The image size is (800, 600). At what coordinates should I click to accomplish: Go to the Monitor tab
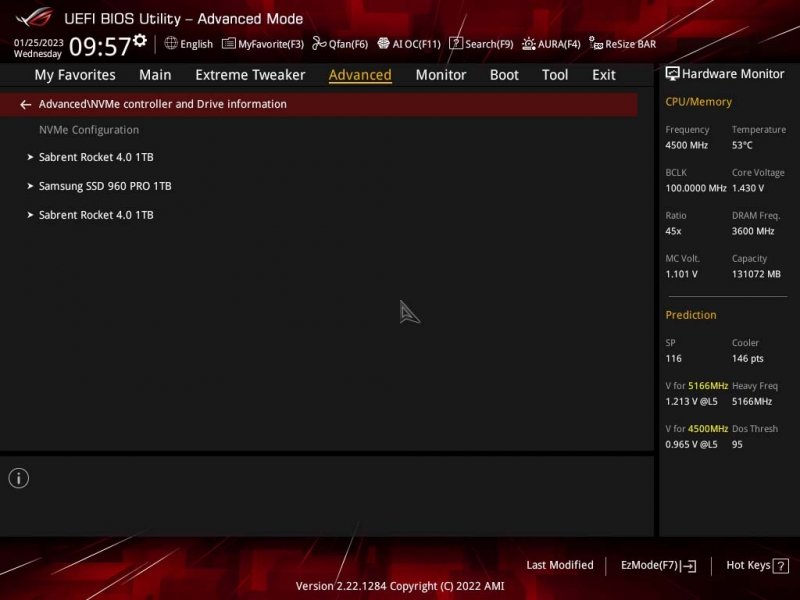coord(441,75)
